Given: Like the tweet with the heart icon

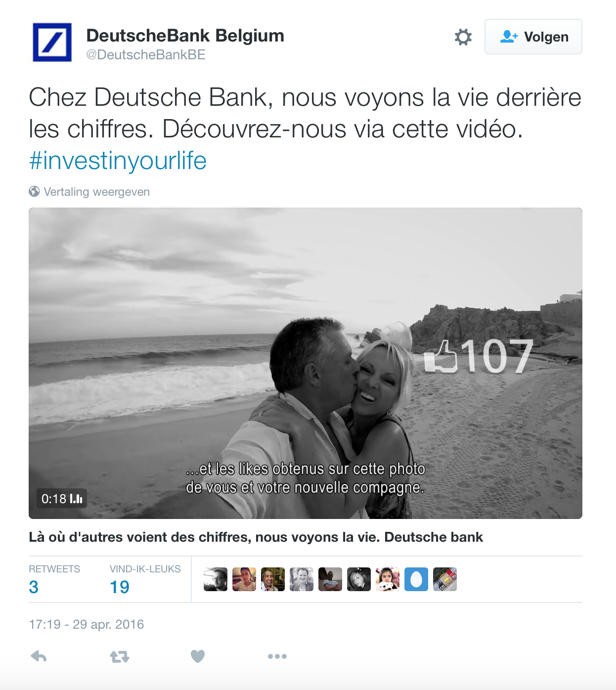Looking at the screenshot, I should click(x=198, y=656).
